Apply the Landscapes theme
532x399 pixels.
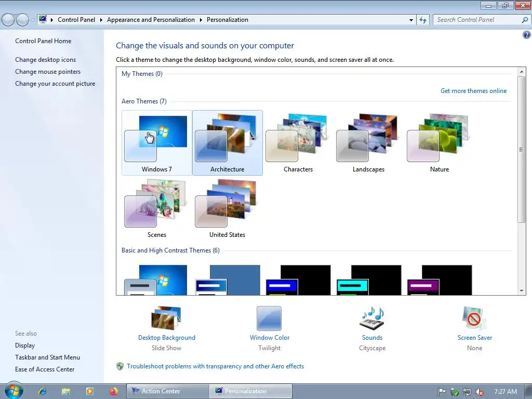(368, 142)
